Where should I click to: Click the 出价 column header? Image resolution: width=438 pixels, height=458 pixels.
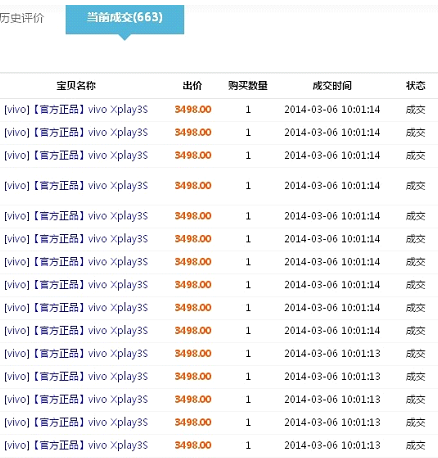[x=192, y=86]
